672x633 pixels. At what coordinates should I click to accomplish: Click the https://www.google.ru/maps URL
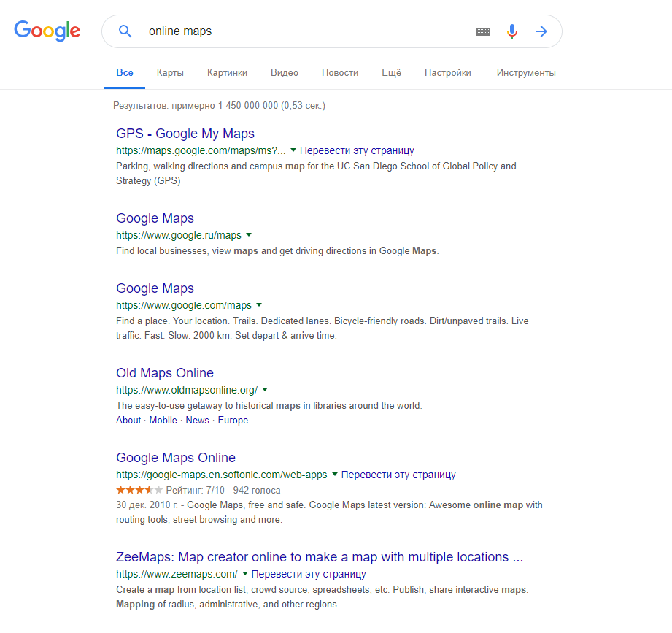(179, 235)
